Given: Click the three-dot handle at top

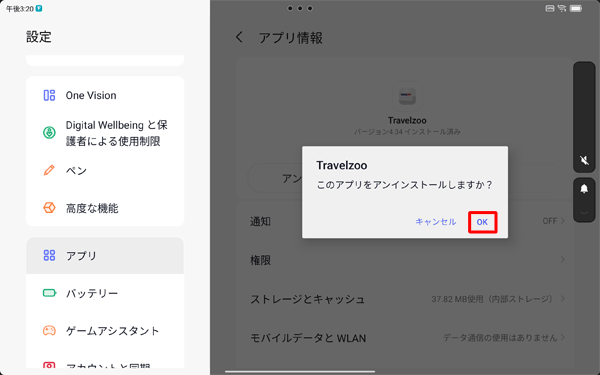Looking at the screenshot, I should pos(300,8).
